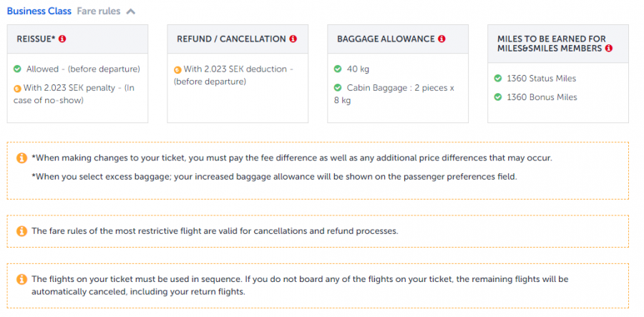Click orange icon beside 2.023 SEK penalty
Image resolution: width=644 pixels, height=317 pixels.
[17, 88]
